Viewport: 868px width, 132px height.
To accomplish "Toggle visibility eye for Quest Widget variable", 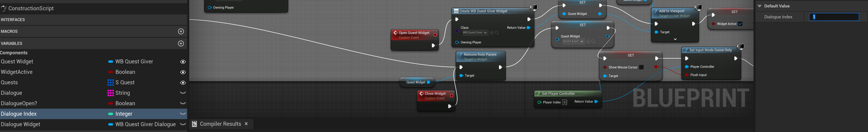I will pos(183,62).
